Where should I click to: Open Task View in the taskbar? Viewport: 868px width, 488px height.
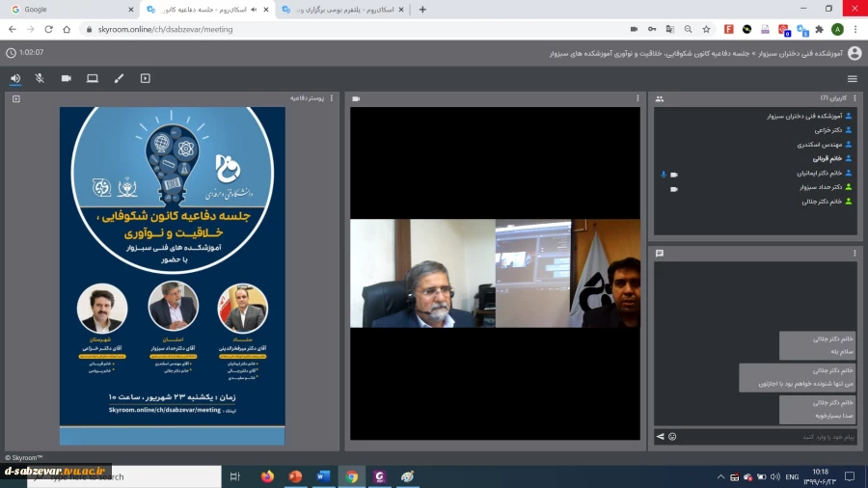[x=234, y=476]
